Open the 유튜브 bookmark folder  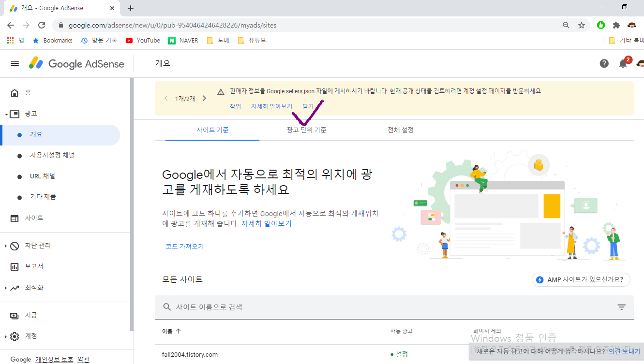coord(252,41)
